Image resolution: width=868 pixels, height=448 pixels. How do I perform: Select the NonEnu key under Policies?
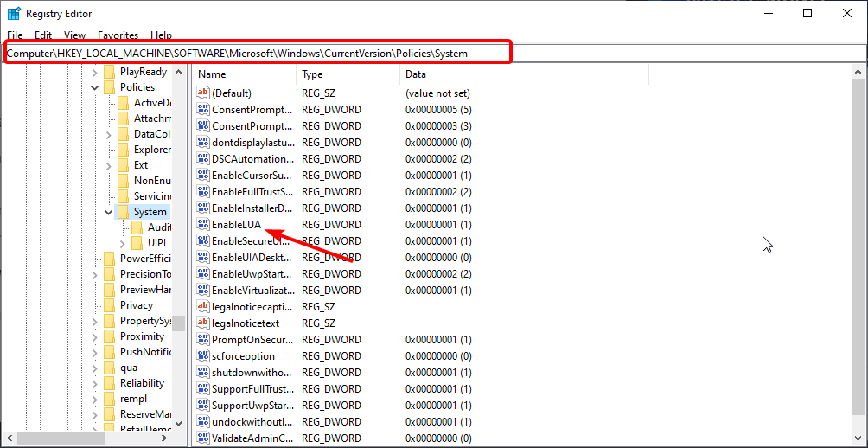click(x=152, y=181)
